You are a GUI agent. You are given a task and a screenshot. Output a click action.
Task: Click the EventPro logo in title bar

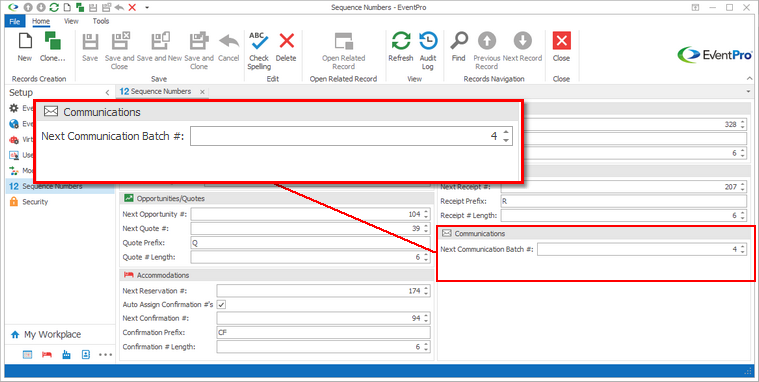point(13,7)
